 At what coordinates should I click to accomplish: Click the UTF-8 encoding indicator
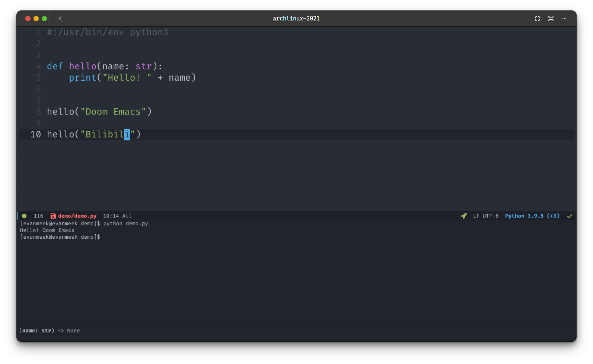[491, 216]
